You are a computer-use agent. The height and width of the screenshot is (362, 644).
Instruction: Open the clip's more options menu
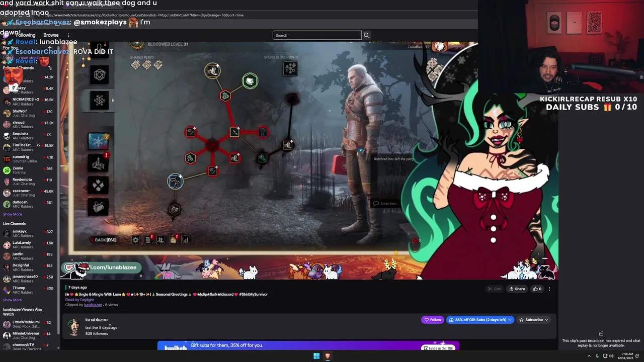549,289
